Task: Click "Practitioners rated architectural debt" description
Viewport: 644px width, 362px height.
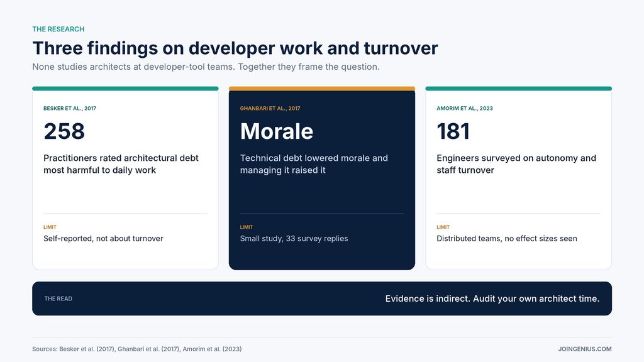Action: click(x=121, y=164)
